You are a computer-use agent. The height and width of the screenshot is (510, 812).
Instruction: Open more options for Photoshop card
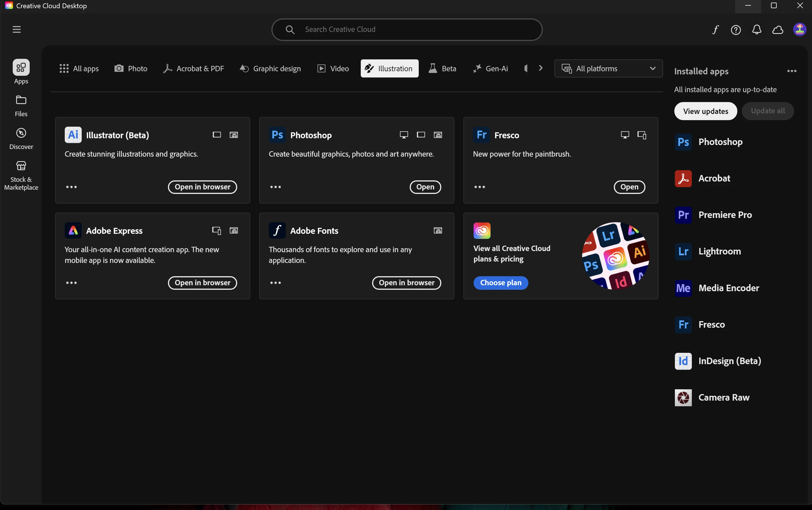275,187
